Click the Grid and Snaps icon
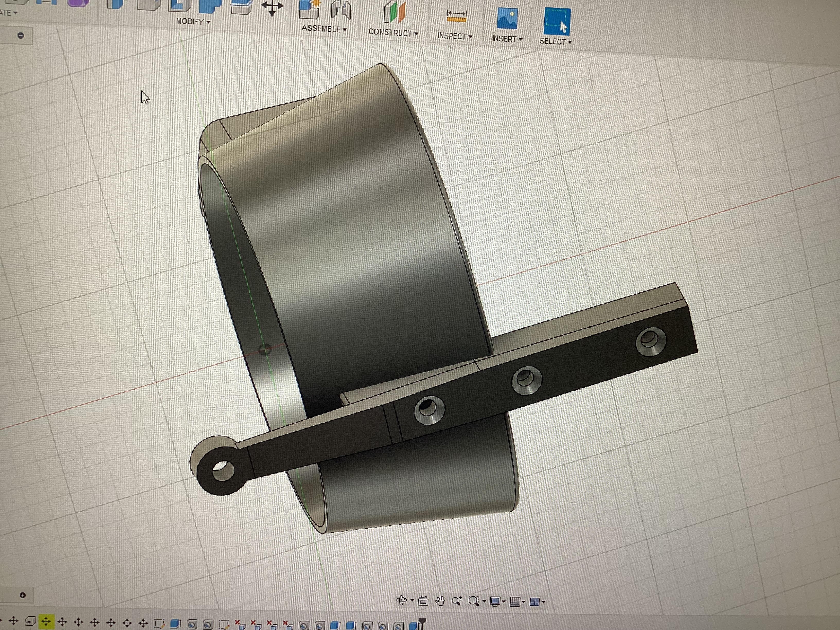Image resolution: width=840 pixels, height=630 pixels. pyautogui.click(x=515, y=602)
